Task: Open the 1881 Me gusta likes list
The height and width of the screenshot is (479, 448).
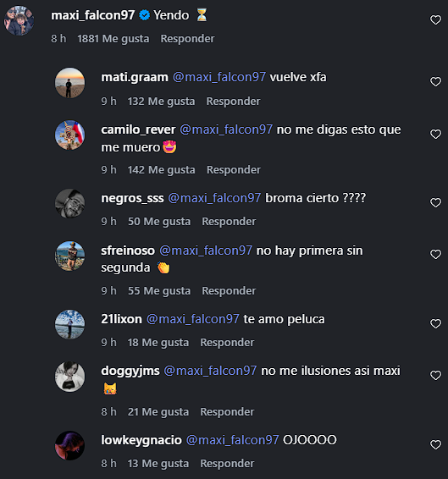Action: [x=113, y=39]
